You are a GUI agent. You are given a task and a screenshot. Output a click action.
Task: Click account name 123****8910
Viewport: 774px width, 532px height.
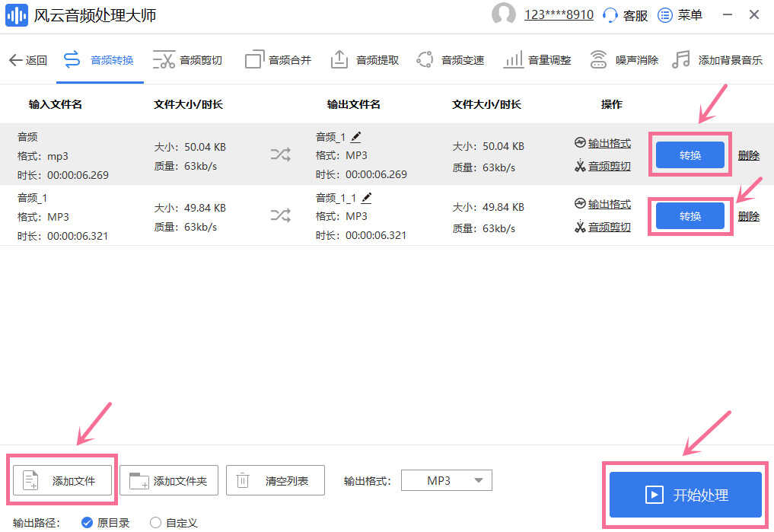[x=559, y=14]
